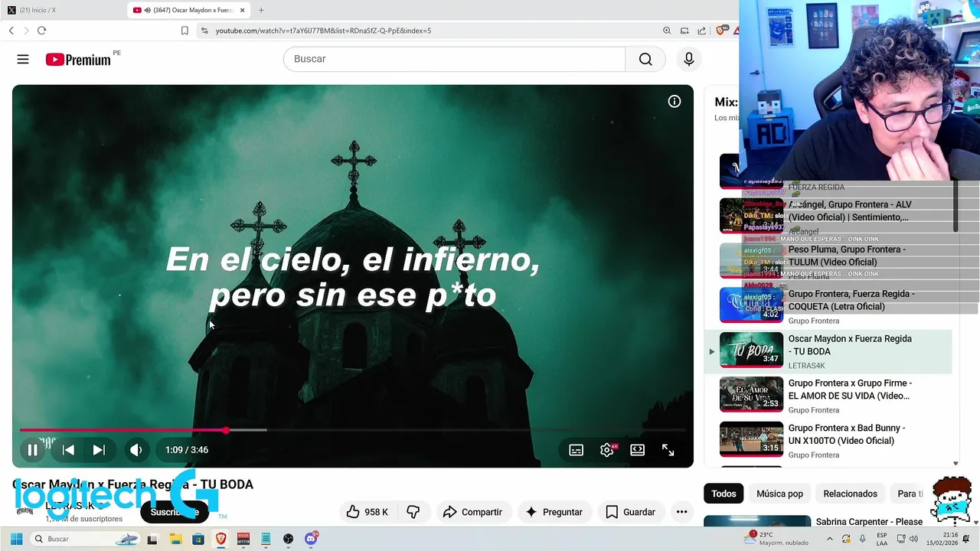Open Brave Shields lion icon
Viewport: 980px width, 551px height.
coord(720,31)
